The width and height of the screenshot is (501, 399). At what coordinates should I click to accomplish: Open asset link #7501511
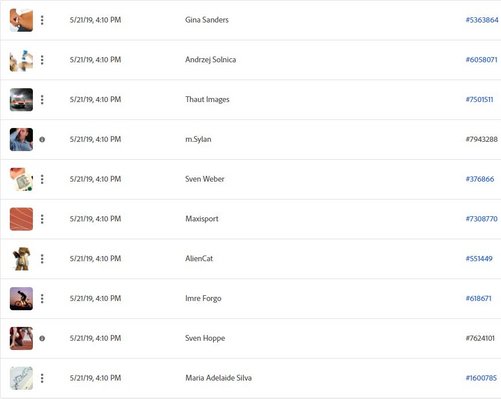pos(479,99)
